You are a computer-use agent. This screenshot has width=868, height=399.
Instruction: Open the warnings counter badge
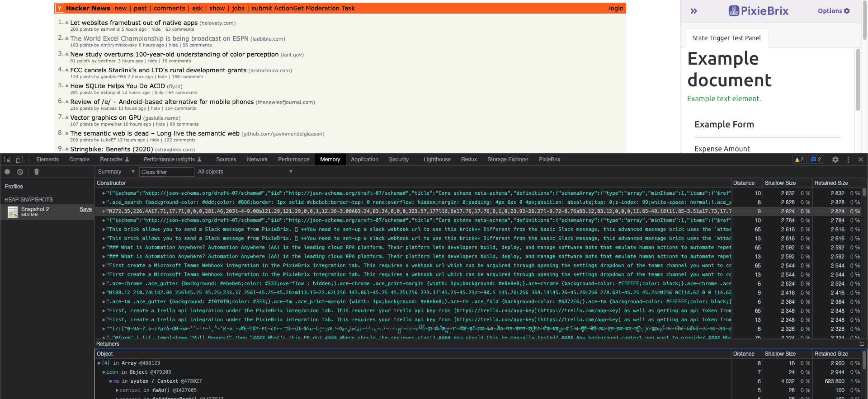(799, 160)
